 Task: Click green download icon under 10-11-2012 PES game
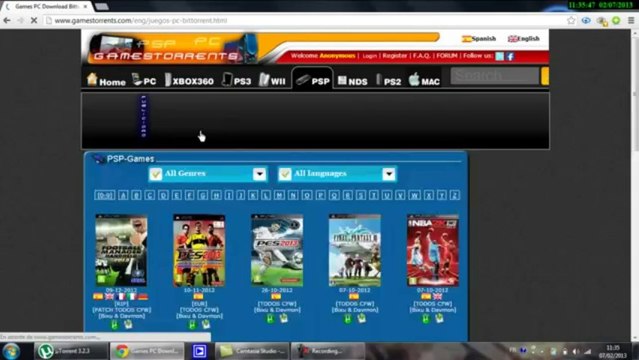[x=192, y=325]
